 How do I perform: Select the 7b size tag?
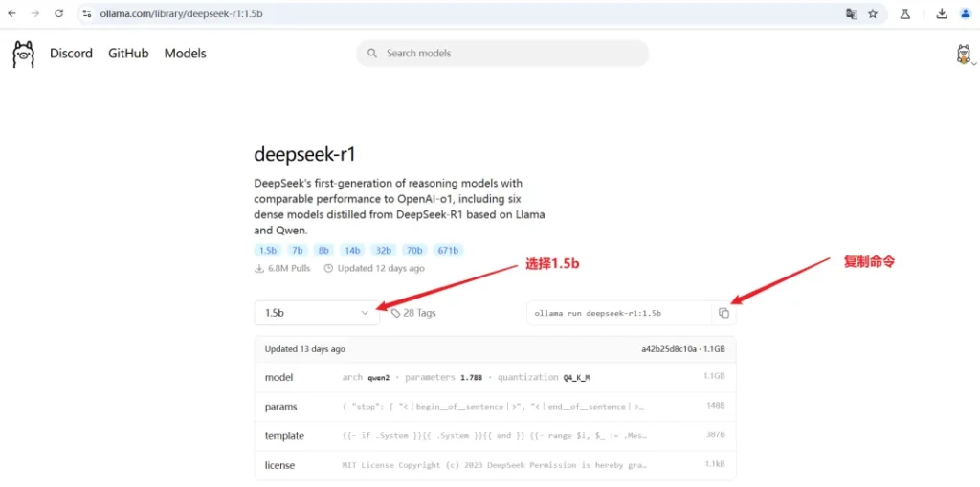coord(296,250)
